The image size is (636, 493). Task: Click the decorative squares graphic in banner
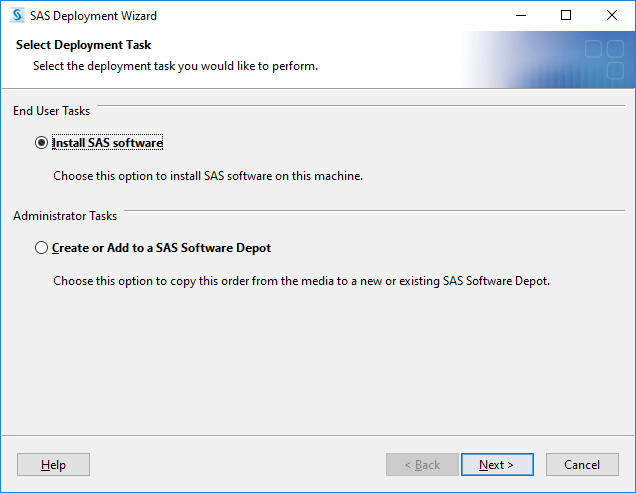click(604, 59)
